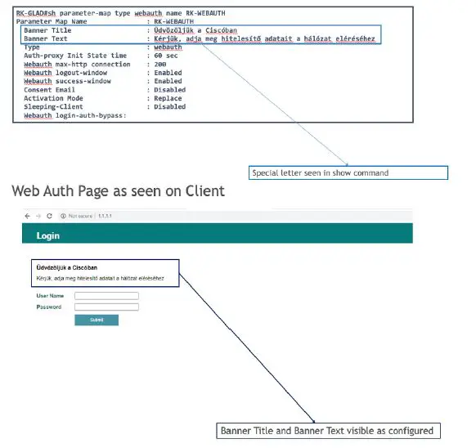The height and width of the screenshot is (448, 476).
Task: Click the Not secure info icon
Action: (x=63, y=216)
